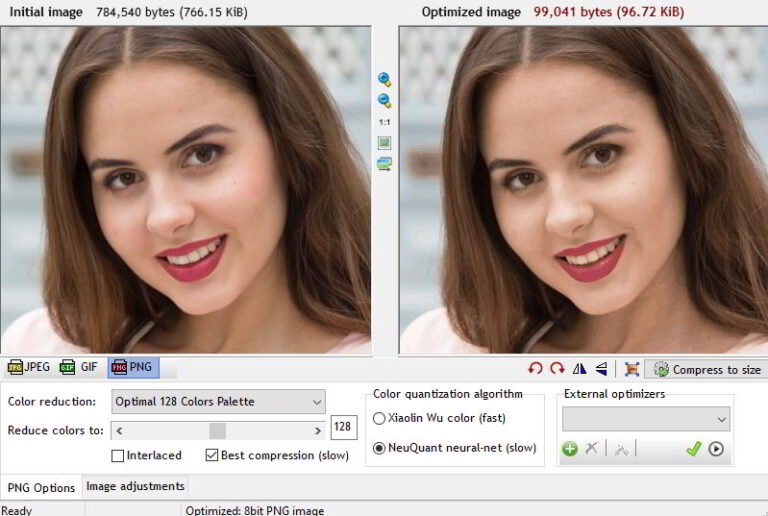Click the Optimized: 8bit PNG image status

(255, 510)
